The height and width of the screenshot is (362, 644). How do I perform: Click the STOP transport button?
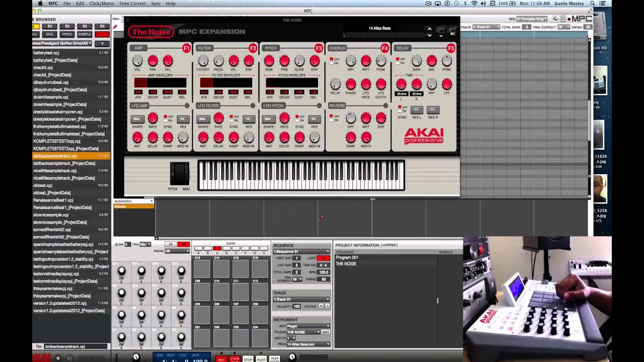click(x=248, y=359)
